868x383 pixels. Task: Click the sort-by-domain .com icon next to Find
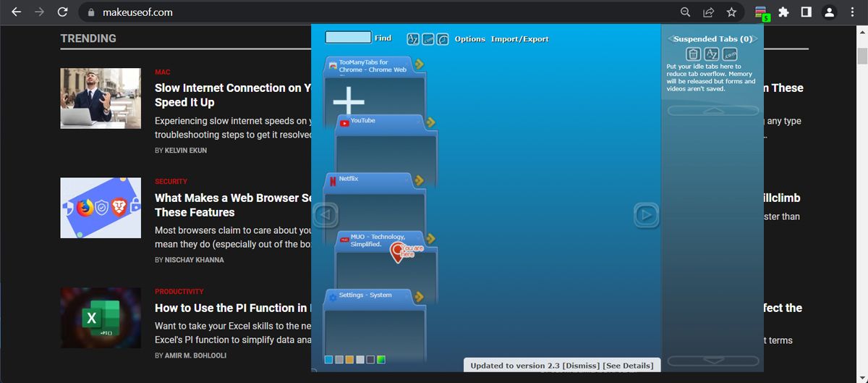tap(428, 39)
